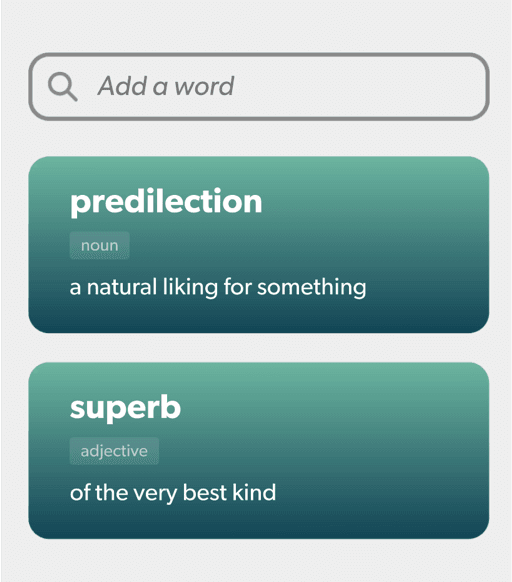This screenshot has height=582, width=512.
Task: Click the word "something" in predilection definition
Action: 312,288
